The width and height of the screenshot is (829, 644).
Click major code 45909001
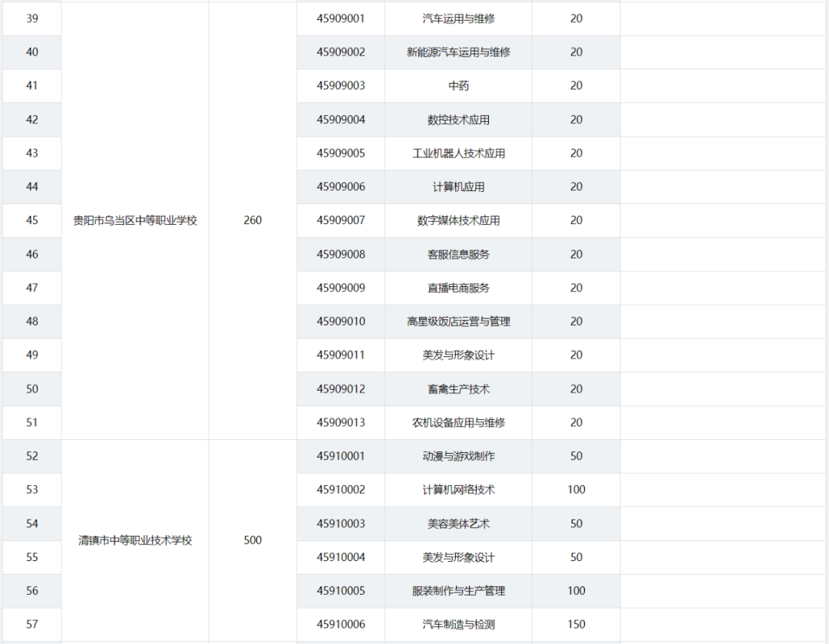pyautogui.click(x=341, y=18)
